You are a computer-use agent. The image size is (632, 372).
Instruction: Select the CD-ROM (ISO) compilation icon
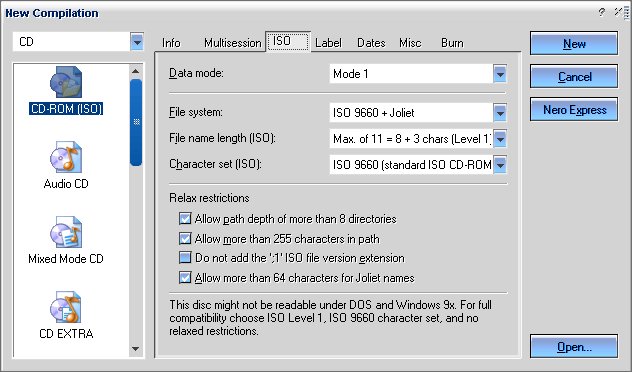point(66,83)
